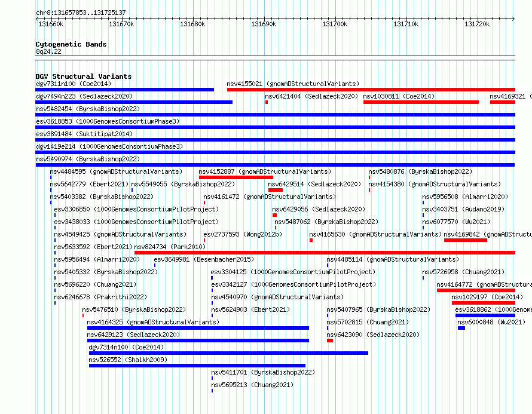Click the long red bar of nsv824734
Screen dimensions: 532x414
(325, 253)
